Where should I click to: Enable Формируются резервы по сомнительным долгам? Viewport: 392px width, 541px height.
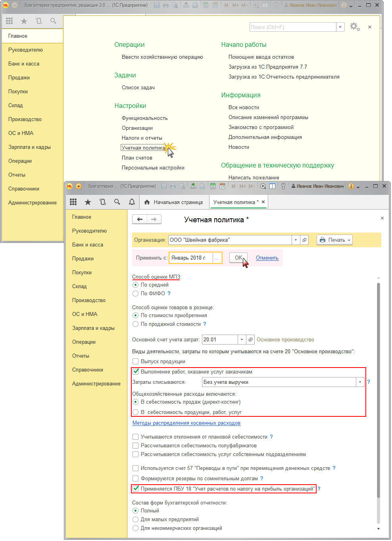tap(136, 478)
